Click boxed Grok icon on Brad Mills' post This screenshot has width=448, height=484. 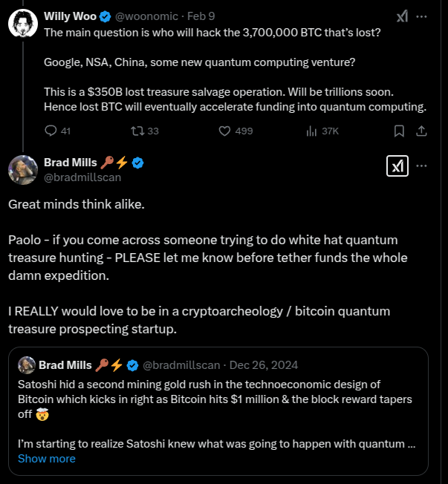(x=397, y=166)
